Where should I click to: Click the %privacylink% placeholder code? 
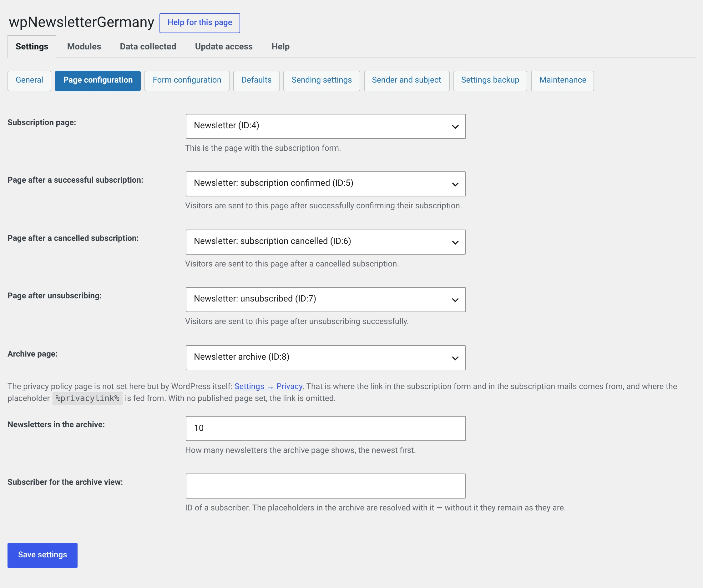87,398
